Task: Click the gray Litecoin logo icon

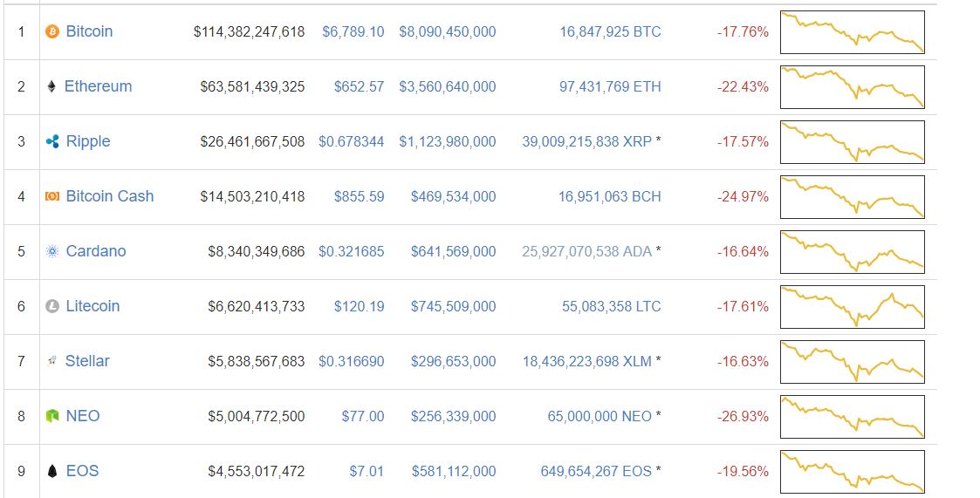Action: click(52, 306)
